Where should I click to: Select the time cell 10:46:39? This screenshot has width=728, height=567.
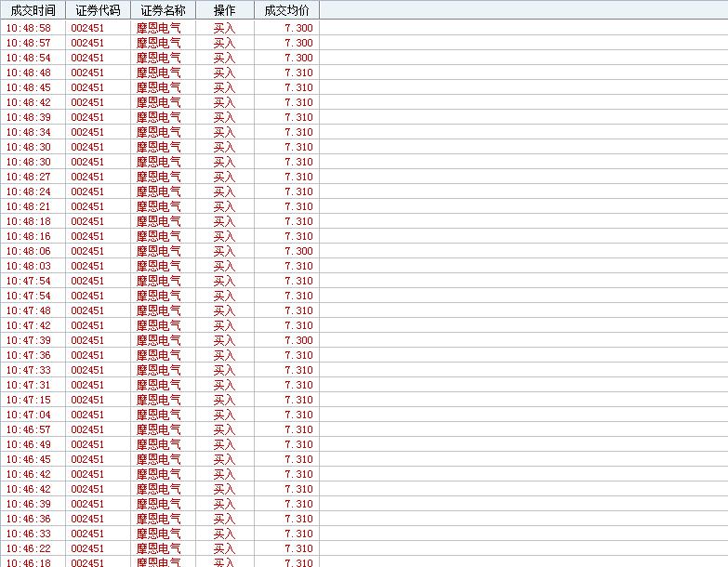point(28,504)
